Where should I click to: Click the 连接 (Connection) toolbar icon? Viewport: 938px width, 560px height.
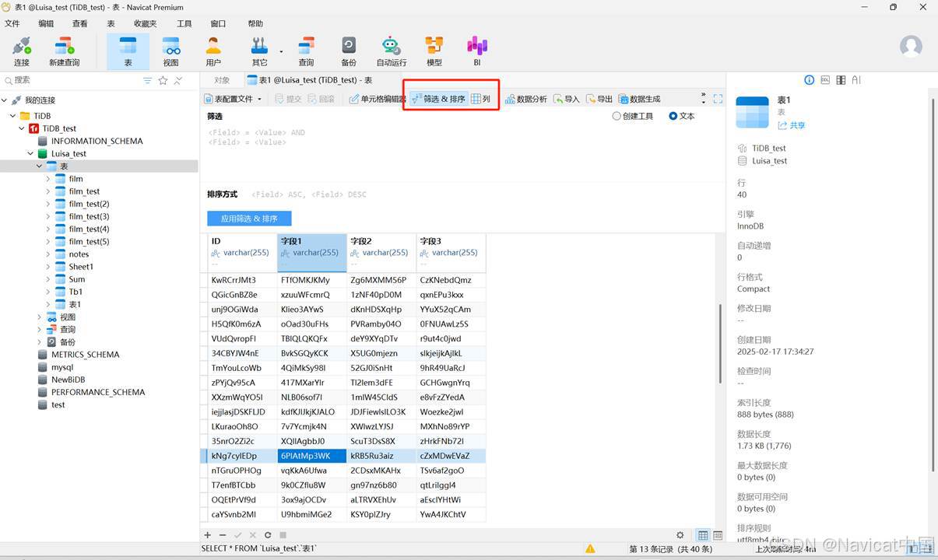[22, 51]
